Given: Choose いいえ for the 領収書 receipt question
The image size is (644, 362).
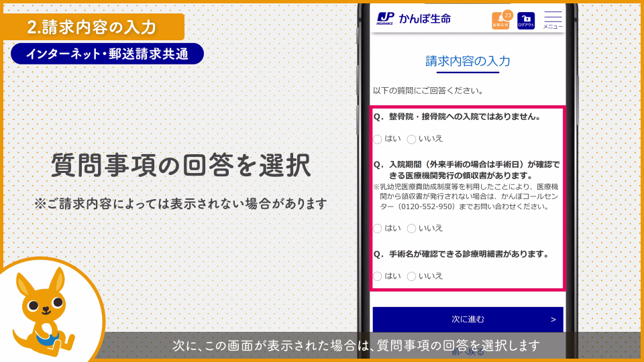Looking at the screenshot, I should click(411, 228).
